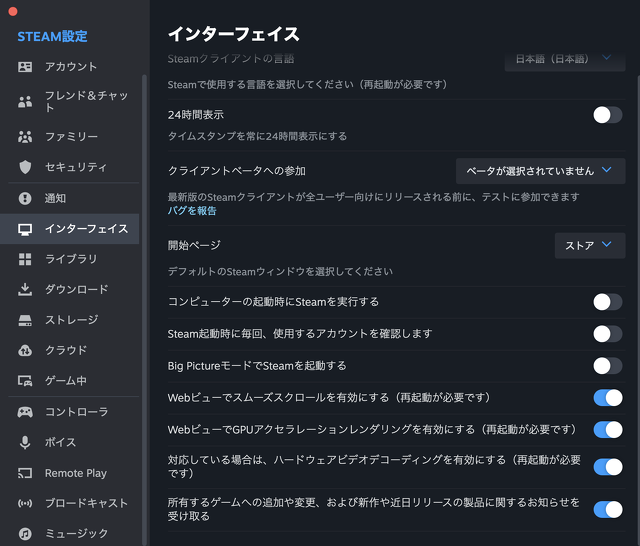Select ストレージ label in sidebar
Screen dimensions: 640x546
click(x=71, y=320)
